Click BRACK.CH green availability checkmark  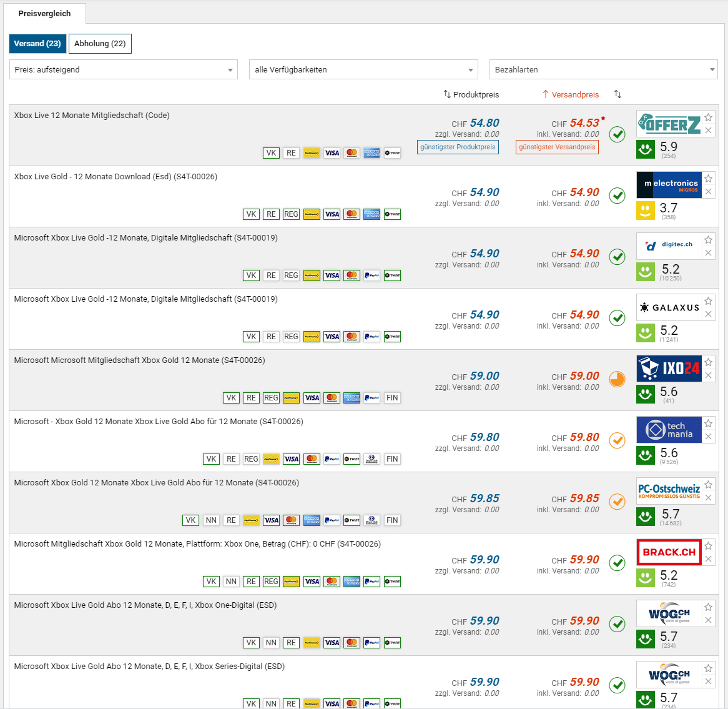click(x=617, y=563)
